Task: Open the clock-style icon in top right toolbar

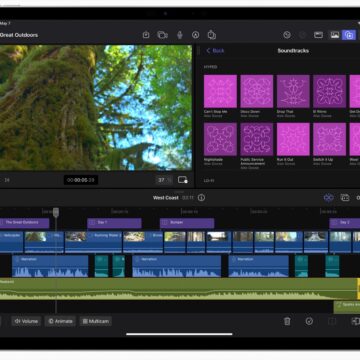Action: click(287, 35)
